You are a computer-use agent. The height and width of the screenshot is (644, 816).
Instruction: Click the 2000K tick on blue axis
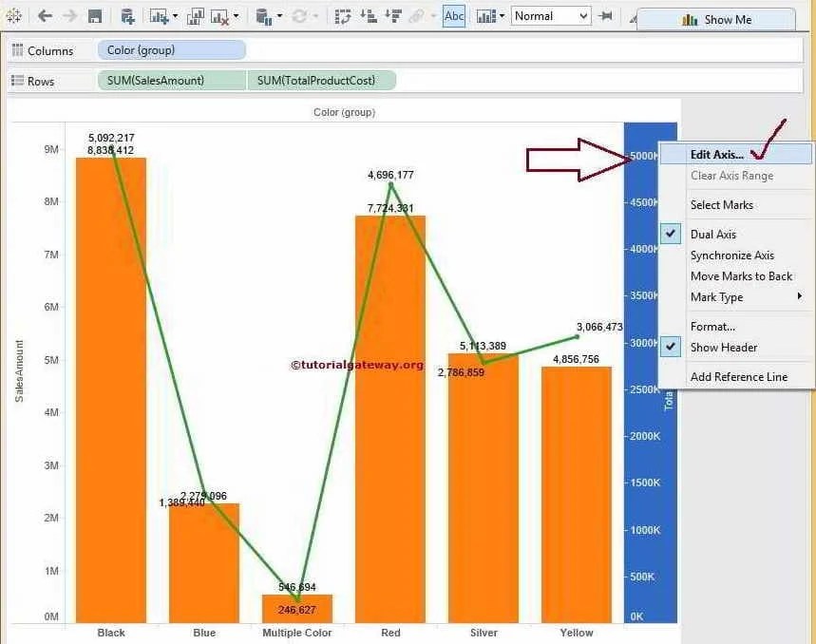point(645,436)
